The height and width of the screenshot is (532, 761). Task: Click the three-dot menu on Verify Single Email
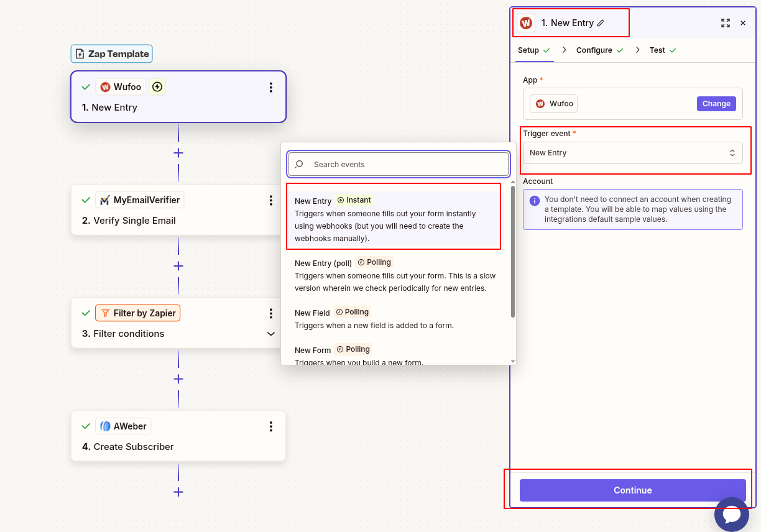click(x=270, y=200)
